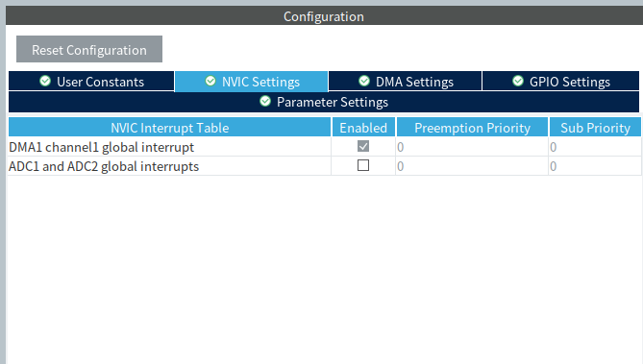Click the User Constants green check icon
Viewport: 643px width, 364px height.
coord(45,81)
